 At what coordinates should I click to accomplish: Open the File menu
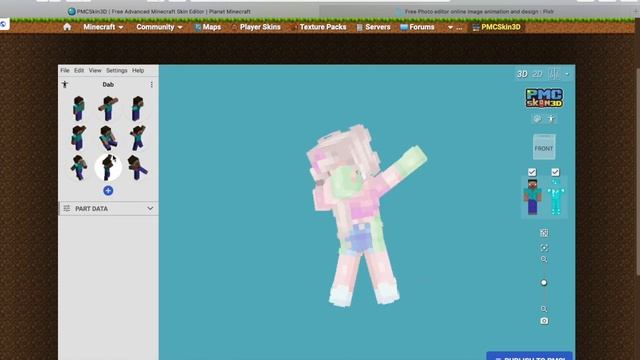coord(65,70)
